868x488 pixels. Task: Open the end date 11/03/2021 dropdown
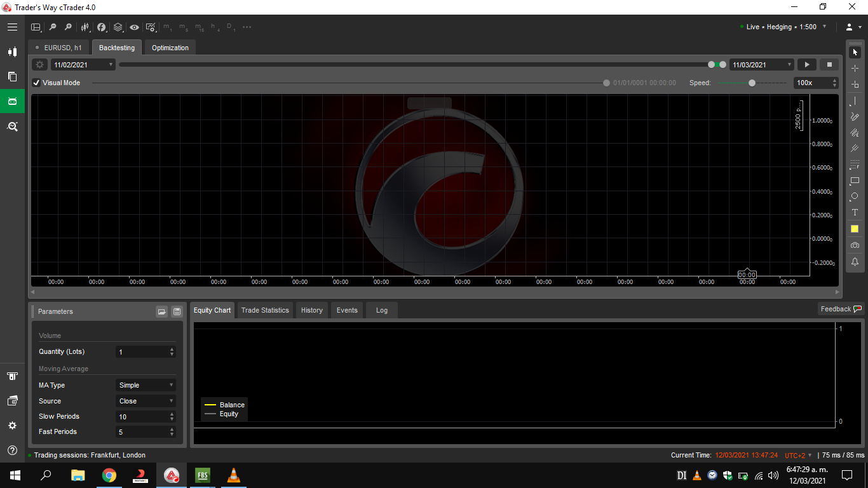(x=762, y=64)
